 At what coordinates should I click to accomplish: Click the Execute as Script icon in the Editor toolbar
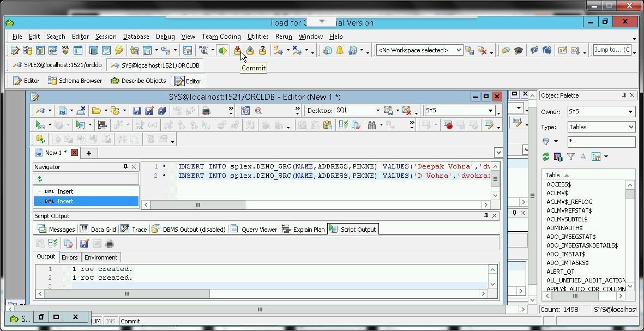click(81, 125)
